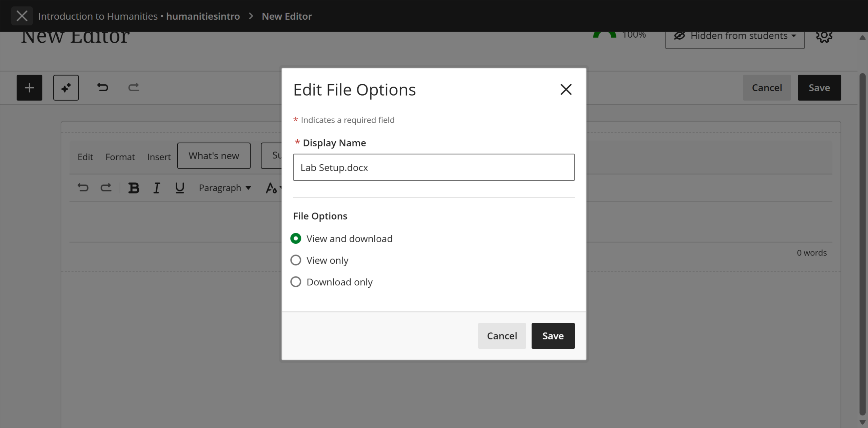The height and width of the screenshot is (428, 868).
Task: Click the redo arrow in the top toolbar
Action: point(134,87)
